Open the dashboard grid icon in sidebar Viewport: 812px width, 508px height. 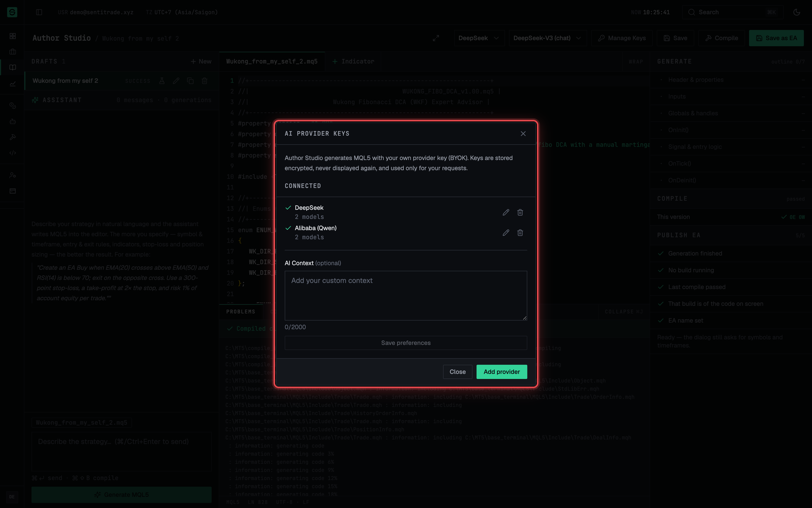click(x=13, y=36)
